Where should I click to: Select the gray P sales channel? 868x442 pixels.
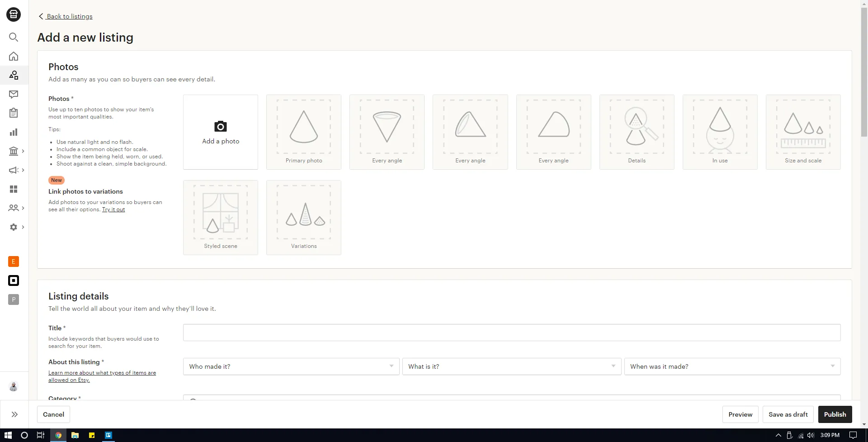(14, 299)
